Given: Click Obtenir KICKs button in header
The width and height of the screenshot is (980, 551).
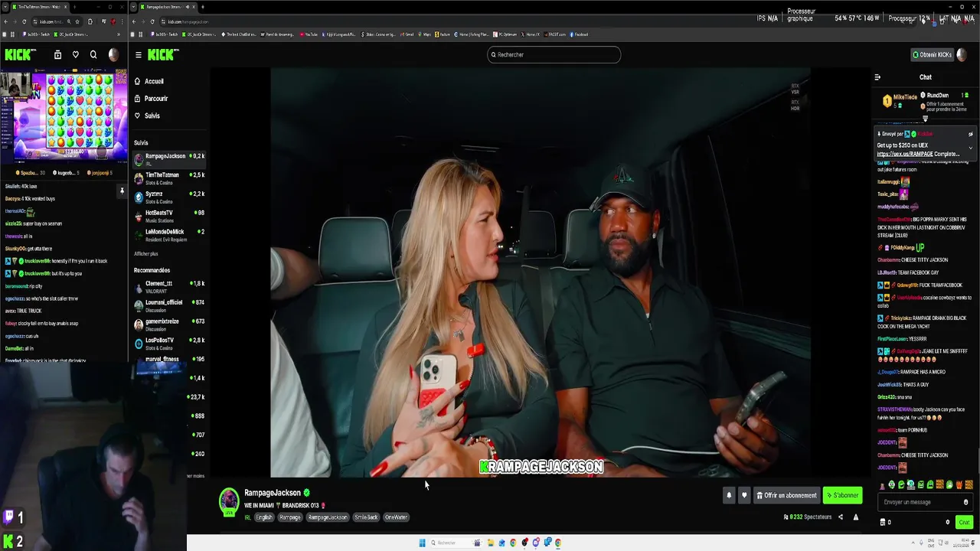Looking at the screenshot, I should pyautogui.click(x=932, y=54).
